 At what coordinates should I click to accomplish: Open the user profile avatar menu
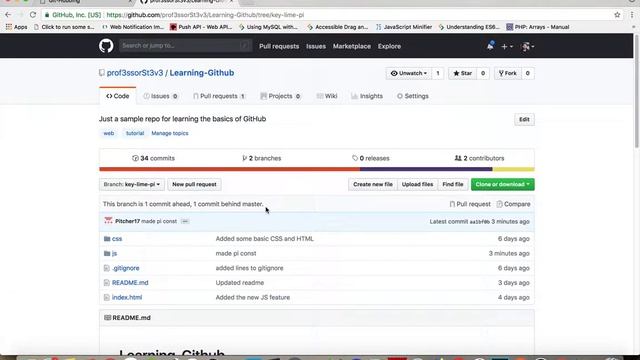point(528,47)
